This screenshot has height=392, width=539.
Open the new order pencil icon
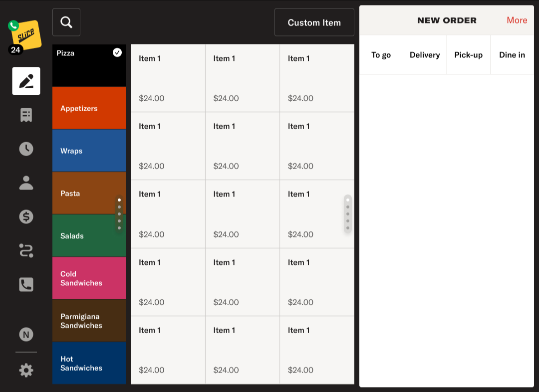tap(26, 81)
